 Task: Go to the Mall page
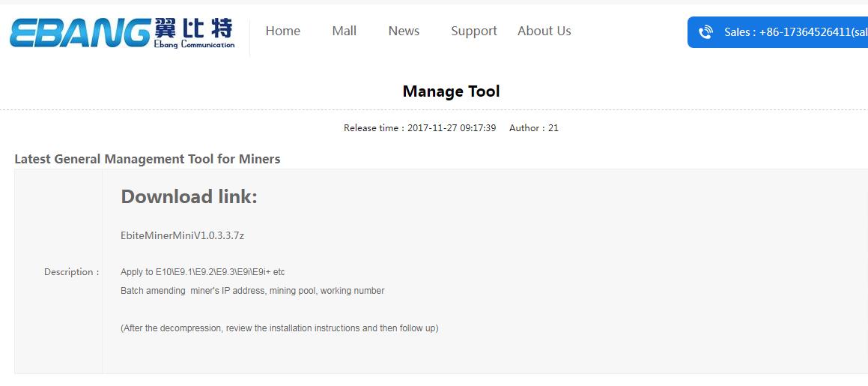[344, 31]
